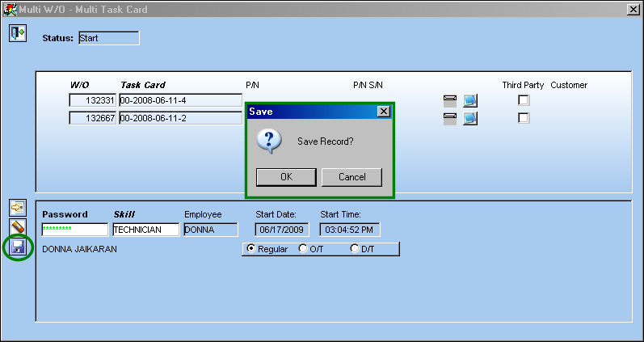Image resolution: width=644 pixels, height=342 pixels.
Task: Click the P/N S/N column header
Action: pos(368,85)
